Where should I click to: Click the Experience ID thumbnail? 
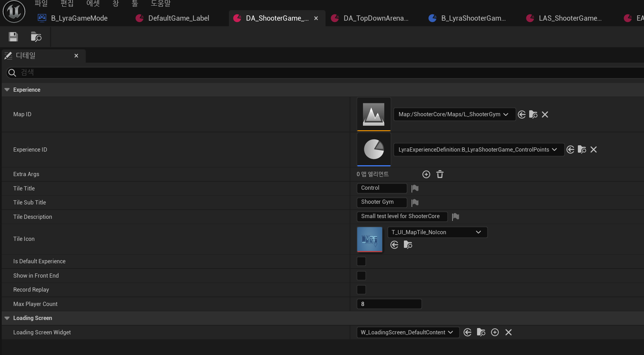tap(374, 149)
